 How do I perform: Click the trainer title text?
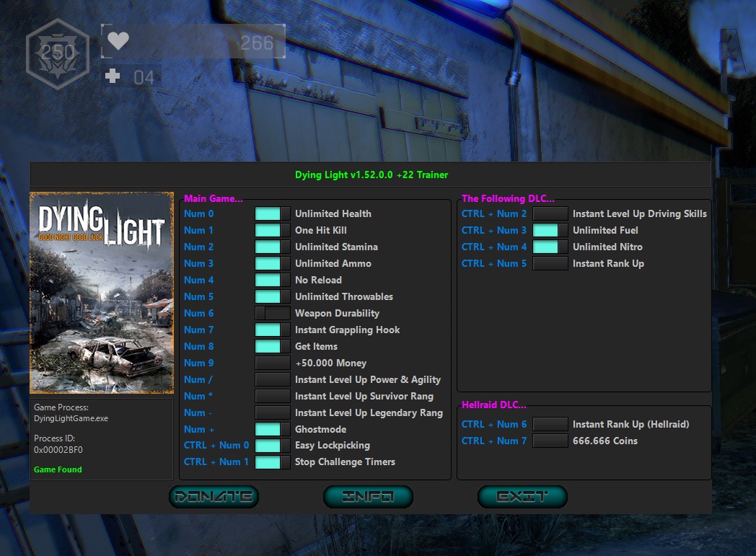pos(372,175)
